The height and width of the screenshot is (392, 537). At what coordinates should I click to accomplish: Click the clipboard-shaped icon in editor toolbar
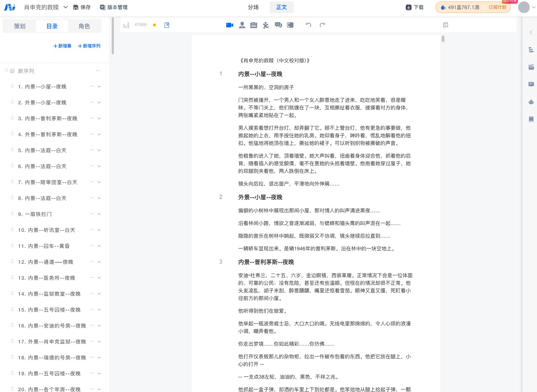click(254, 25)
